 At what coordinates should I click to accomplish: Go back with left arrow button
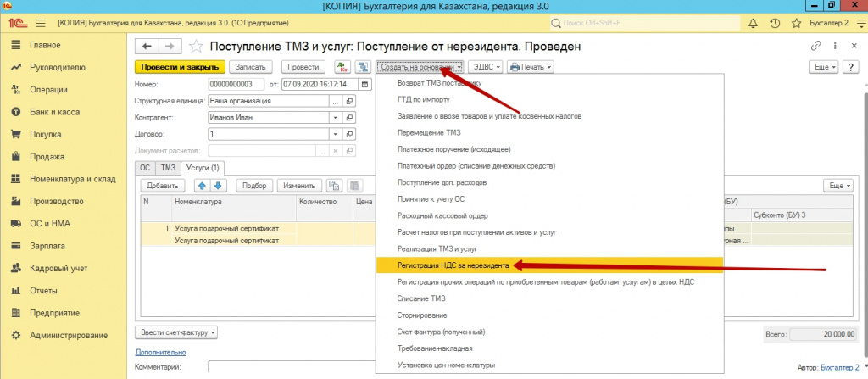147,46
